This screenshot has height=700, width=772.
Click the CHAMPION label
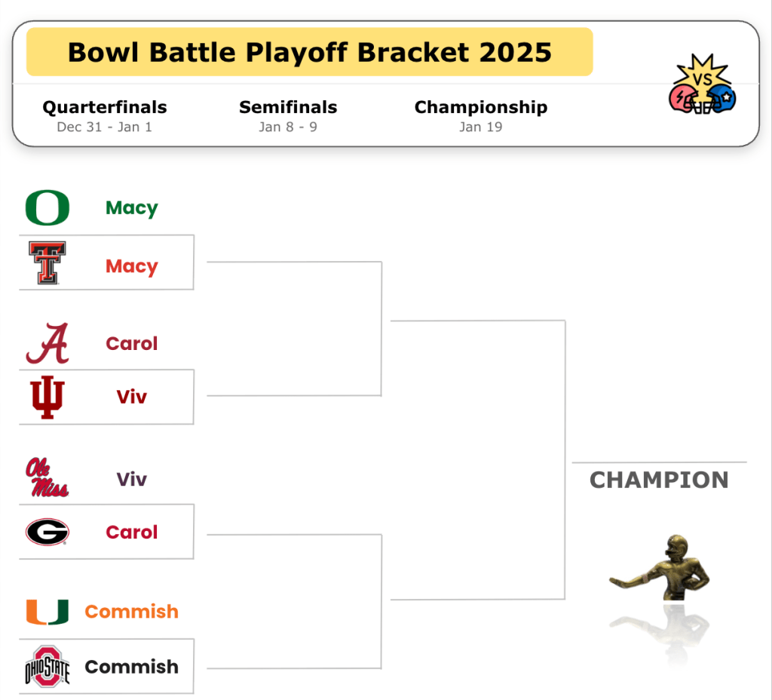coord(658,480)
